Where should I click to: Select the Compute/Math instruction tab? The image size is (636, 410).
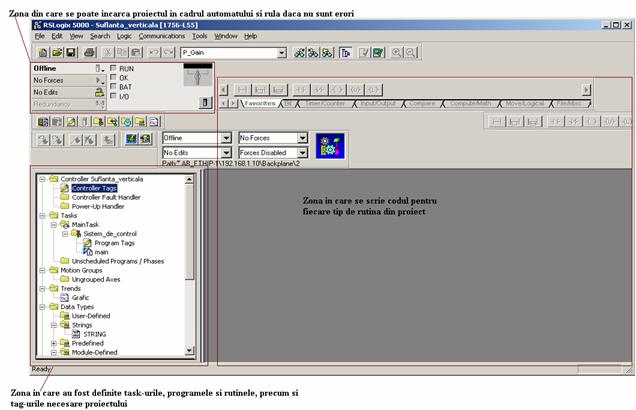(x=471, y=103)
